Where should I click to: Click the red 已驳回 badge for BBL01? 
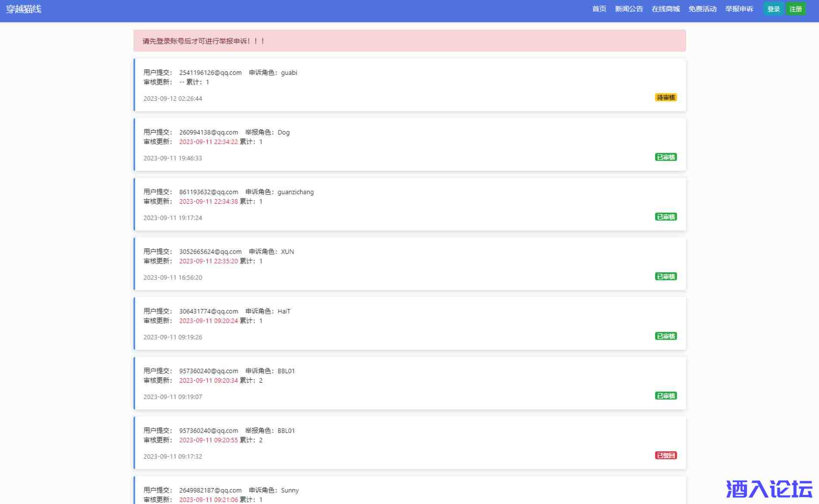pyautogui.click(x=666, y=455)
